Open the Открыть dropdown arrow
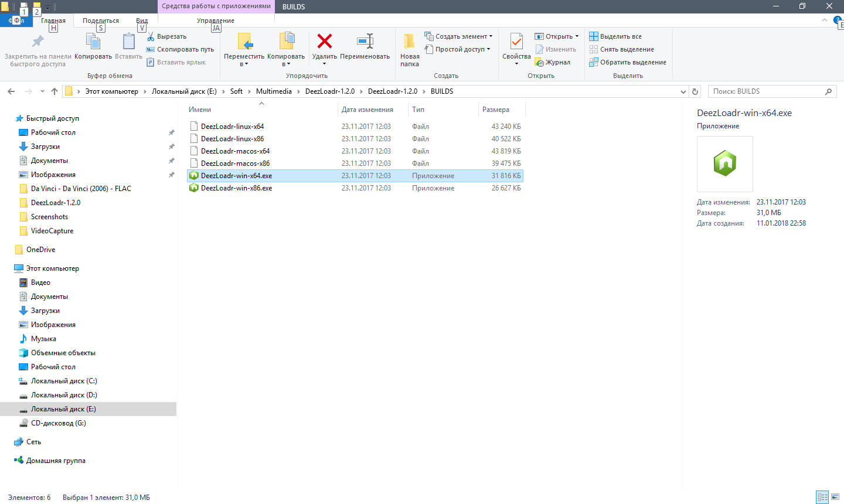844x504 pixels. point(577,36)
